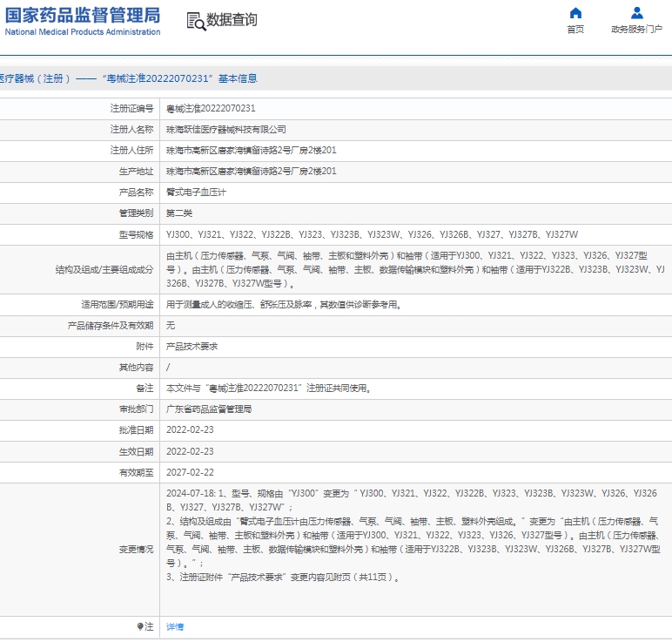The image size is (672, 642).
Task: Select attachment value 产品技术要求
Action: pos(192,347)
